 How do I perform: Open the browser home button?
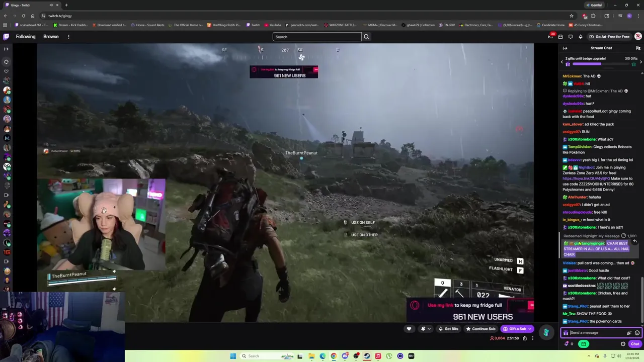(x=33, y=16)
